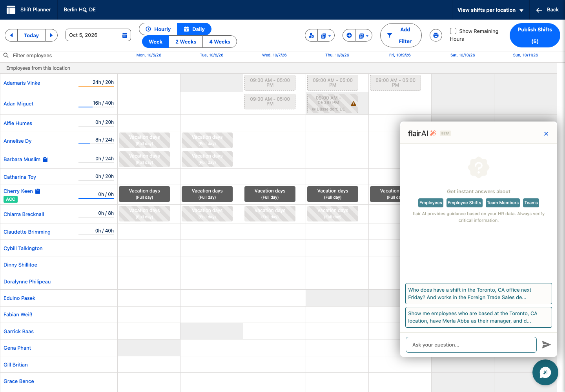Click the send message arrow in flair AI
565x392 pixels.
point(547,345)
